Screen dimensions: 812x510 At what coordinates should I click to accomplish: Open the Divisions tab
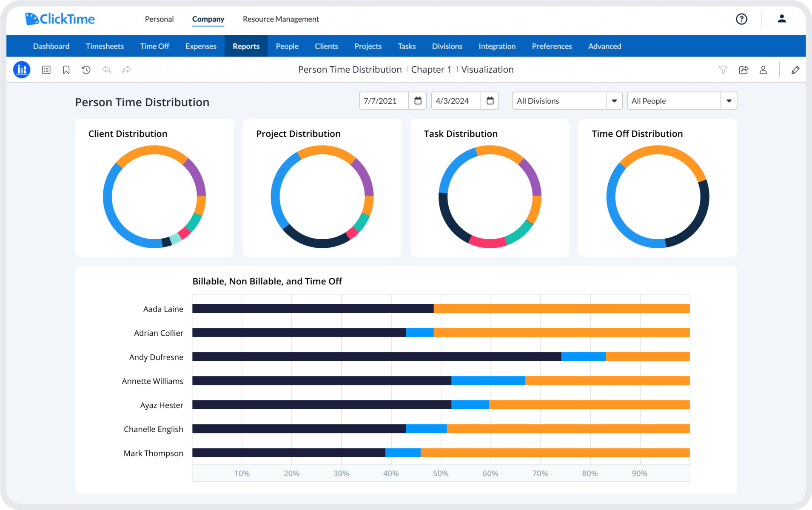tap(447, 46)
